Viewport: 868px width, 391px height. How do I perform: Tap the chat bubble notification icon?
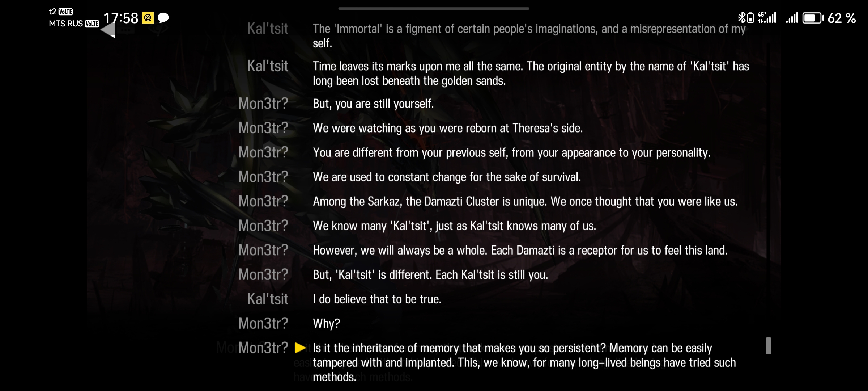pyautogui.click(x=163, y=18)
